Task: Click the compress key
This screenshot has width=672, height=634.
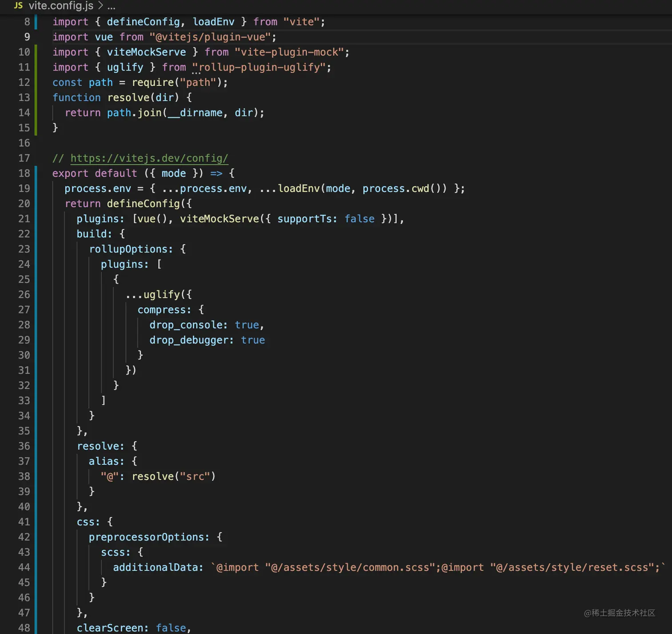Action: [161, 310]
